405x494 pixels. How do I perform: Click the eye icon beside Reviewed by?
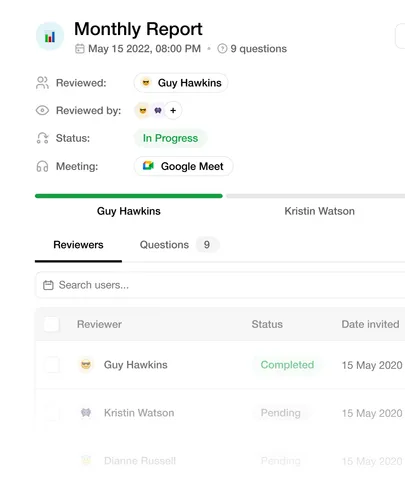(x=42, y=111)
